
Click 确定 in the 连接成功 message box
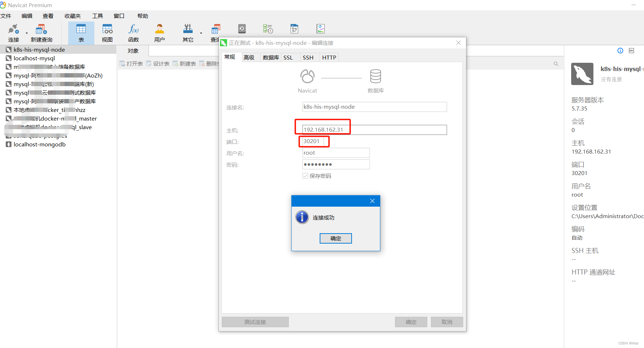pyautogui.click(x=336, y=238)
